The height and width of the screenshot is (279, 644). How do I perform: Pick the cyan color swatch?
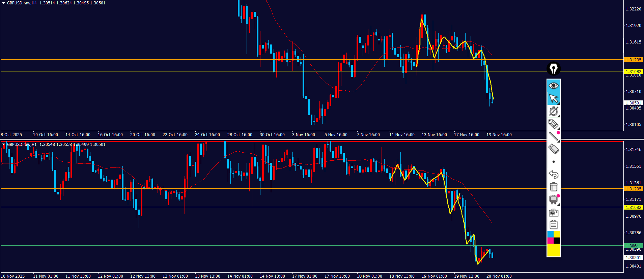(550, 234)
